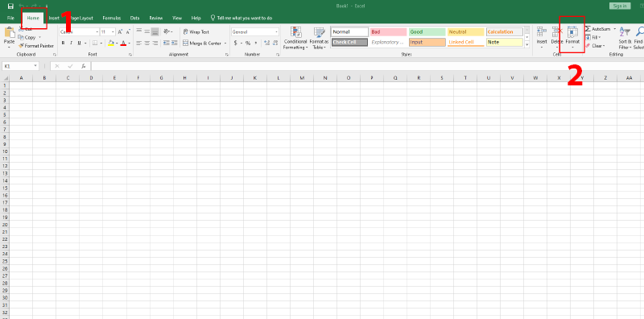Apply the Linked Cell style
The height and width of the screenshot is (319, 644).
[x=466, y=42]
